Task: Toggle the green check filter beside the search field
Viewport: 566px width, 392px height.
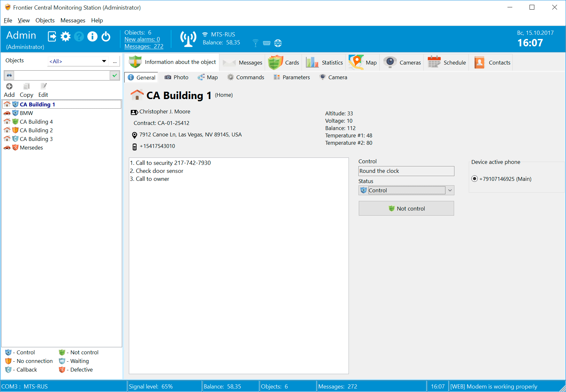Action: tap(114, 75)
